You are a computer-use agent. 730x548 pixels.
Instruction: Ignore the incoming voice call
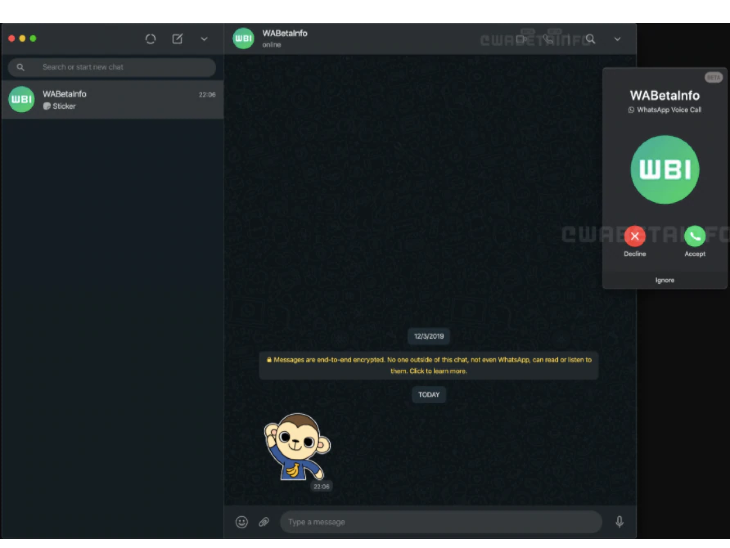pos(664,280)
